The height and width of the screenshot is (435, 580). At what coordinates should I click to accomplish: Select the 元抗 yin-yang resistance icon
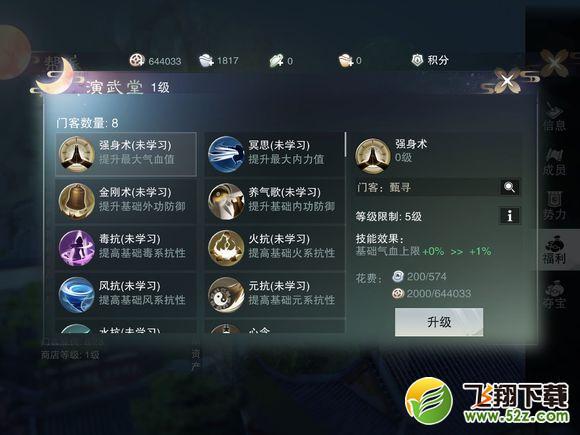pyautogui.click(x=226, y=295)
